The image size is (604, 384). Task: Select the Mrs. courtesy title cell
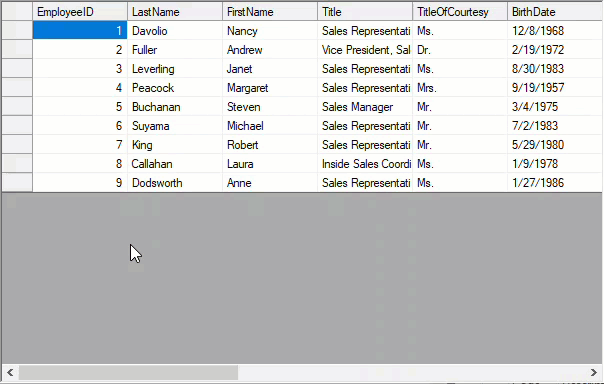click(x=460, y=88)
